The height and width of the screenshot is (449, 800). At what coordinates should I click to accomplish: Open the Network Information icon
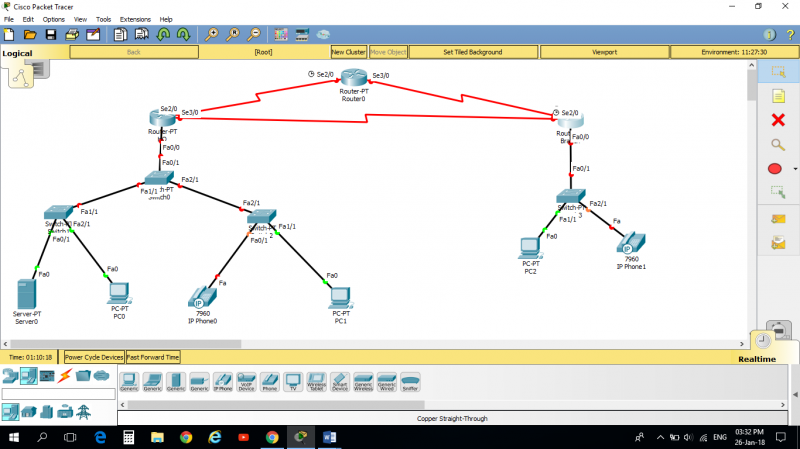(769, 35)
